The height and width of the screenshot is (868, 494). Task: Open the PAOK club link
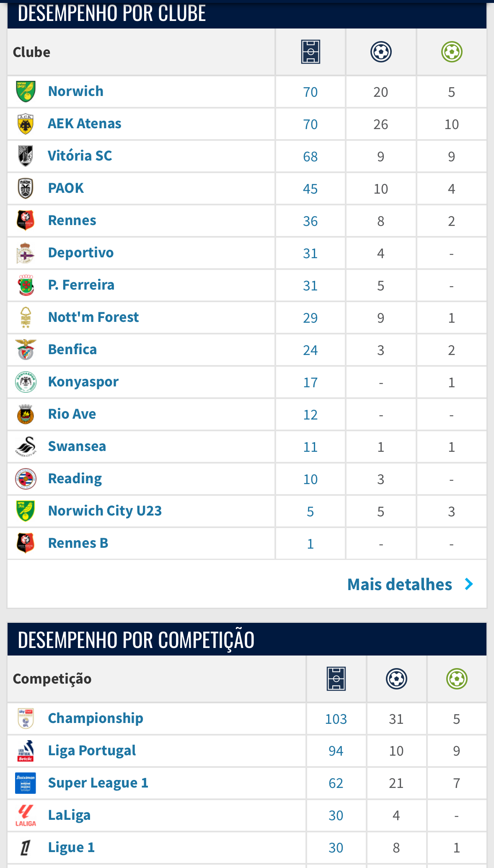click(66, 188)
